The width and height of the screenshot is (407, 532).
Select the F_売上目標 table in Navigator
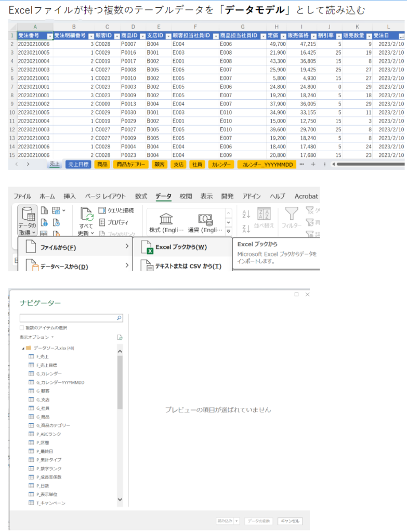[46, 365]
